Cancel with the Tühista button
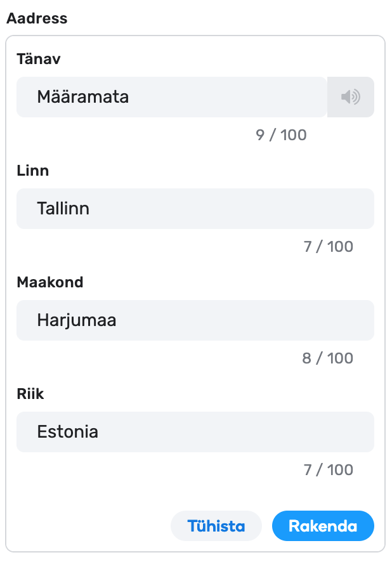This screenshot has width=392, height=562. (x=216, y=526)
